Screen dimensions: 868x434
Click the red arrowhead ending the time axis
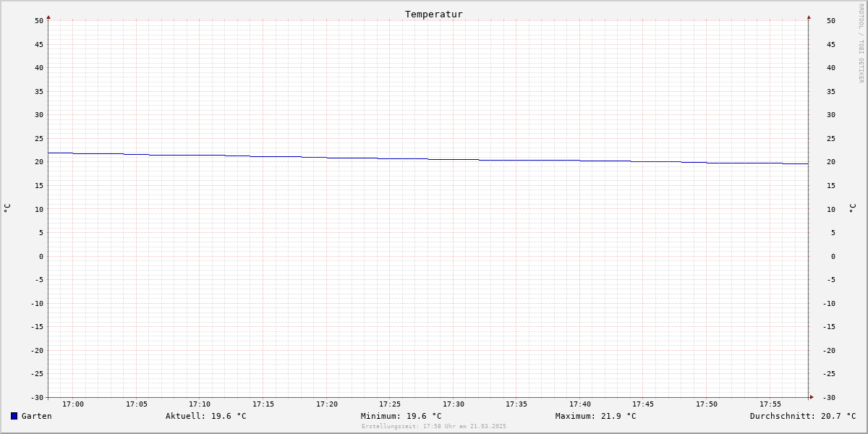click(x=812, y=397)
